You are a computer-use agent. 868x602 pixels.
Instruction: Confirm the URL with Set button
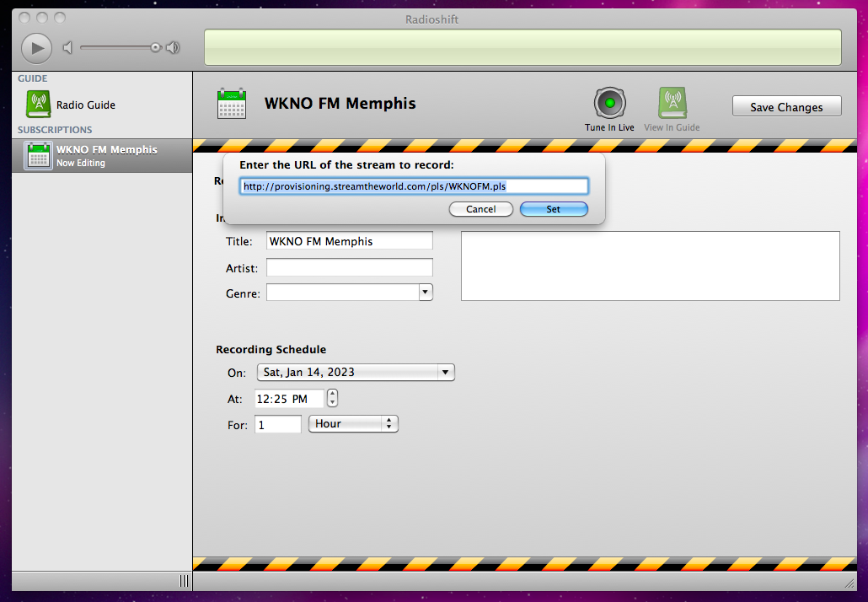point(554,209)
